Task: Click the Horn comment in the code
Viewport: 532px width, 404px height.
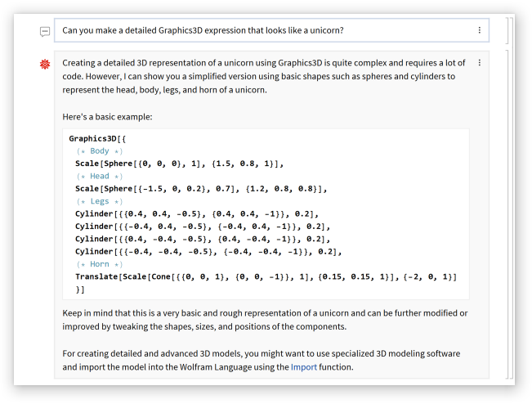Action: click(x=100, y=264)
